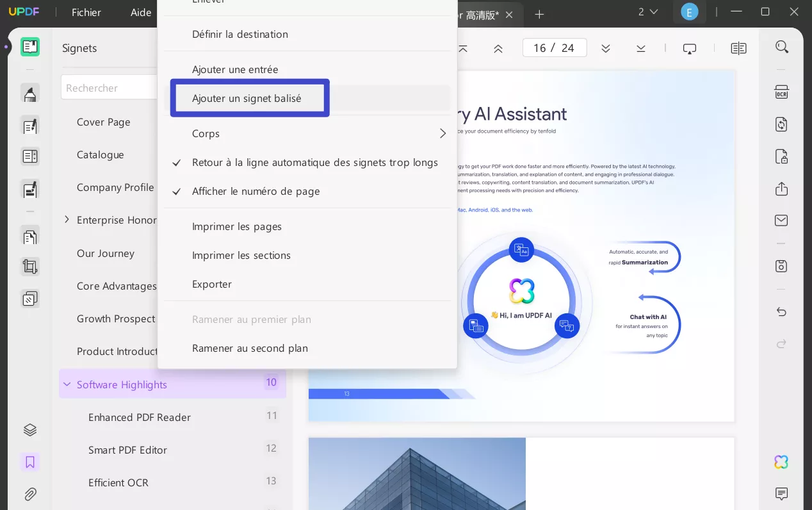Go to next page arrow
The image size is (812, 510).
pyautogui.click(x=606, y=48)
